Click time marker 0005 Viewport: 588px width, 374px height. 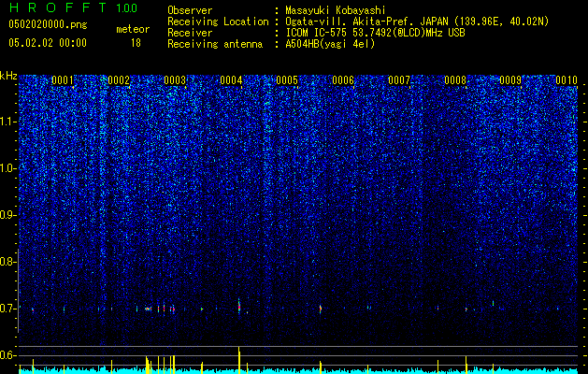pos(287,79)
